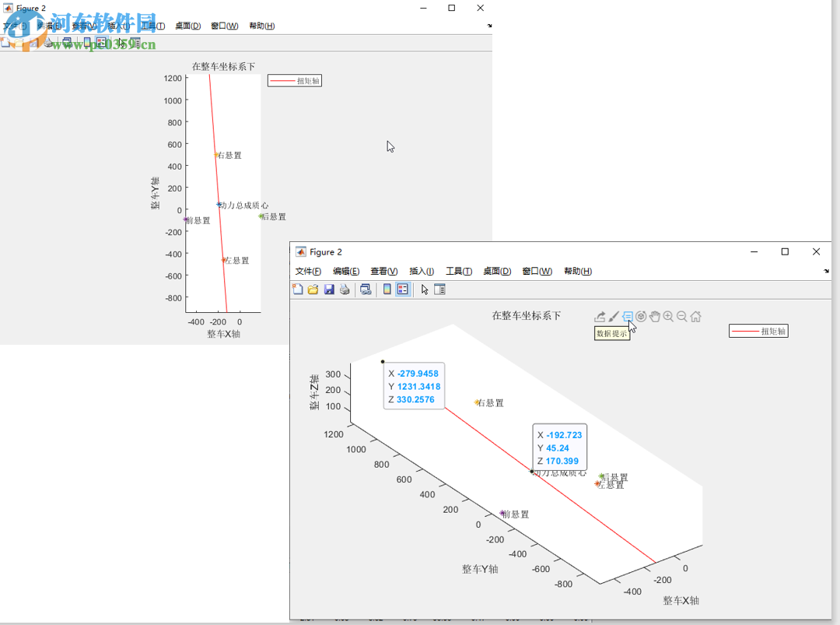Restore the default view with the Home icon
This screenshot has height=625, width=840.
click(696, 316)
